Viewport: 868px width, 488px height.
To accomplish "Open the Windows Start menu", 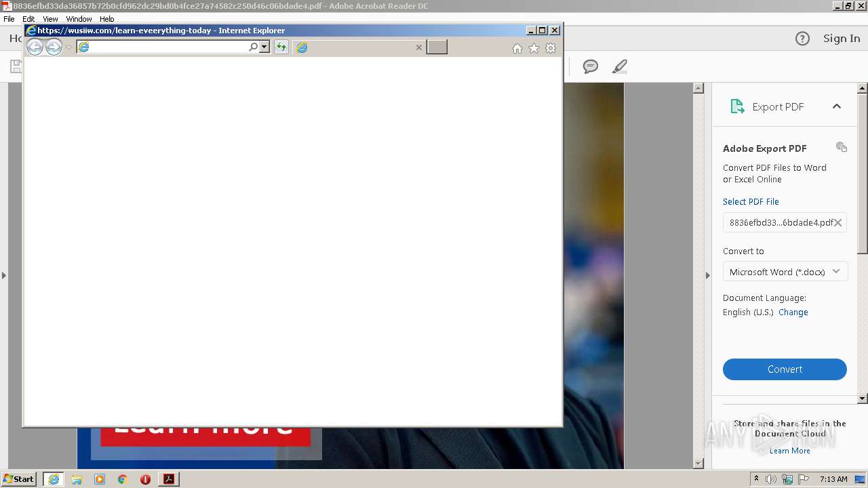I will point(18,479).
